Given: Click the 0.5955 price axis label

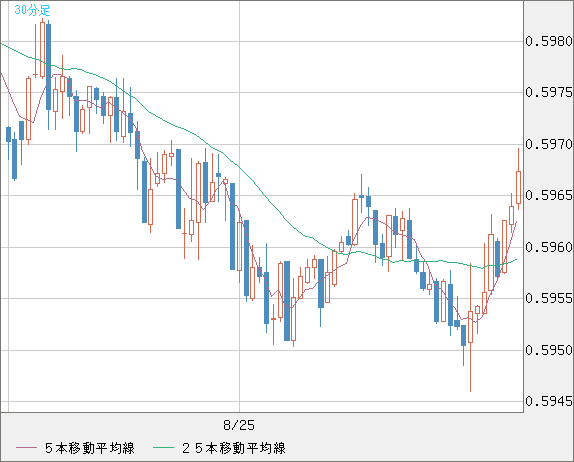Looking at the screenshot, I should (549, 298).
